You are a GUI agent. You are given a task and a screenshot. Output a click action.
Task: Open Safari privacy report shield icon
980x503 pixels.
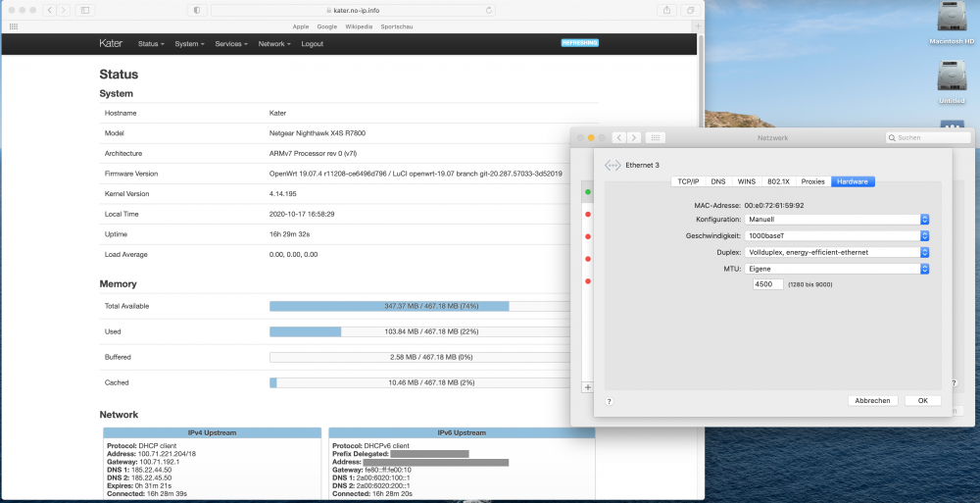(197, 10)
